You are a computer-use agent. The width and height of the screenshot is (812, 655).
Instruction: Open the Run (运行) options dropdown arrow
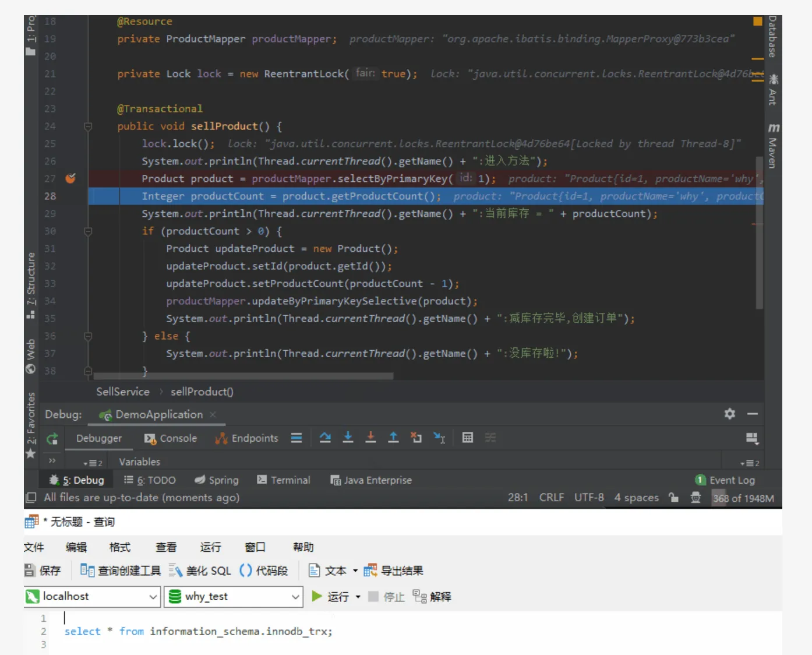(x=358, y=597)
